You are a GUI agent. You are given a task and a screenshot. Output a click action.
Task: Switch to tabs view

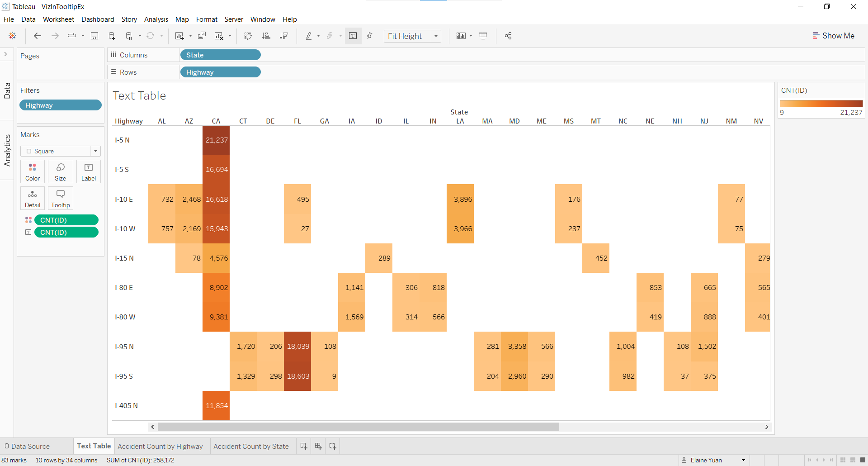pyautogui.click(x=863, y=460)
